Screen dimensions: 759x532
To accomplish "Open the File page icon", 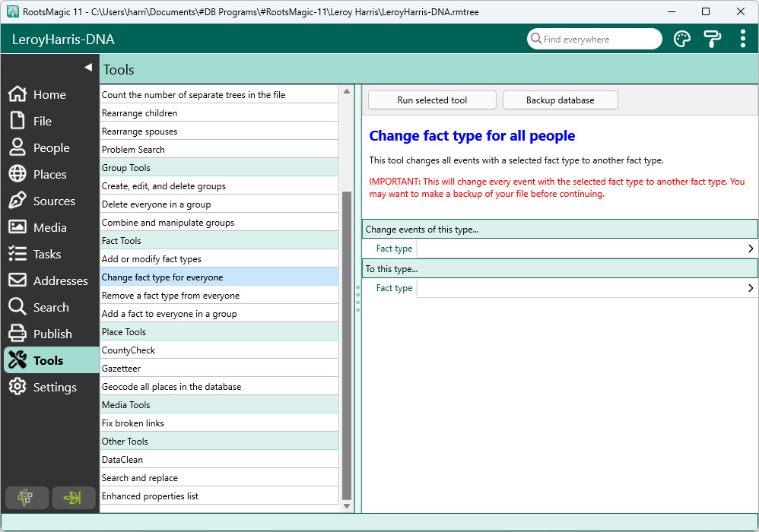I will click(17, 120).
